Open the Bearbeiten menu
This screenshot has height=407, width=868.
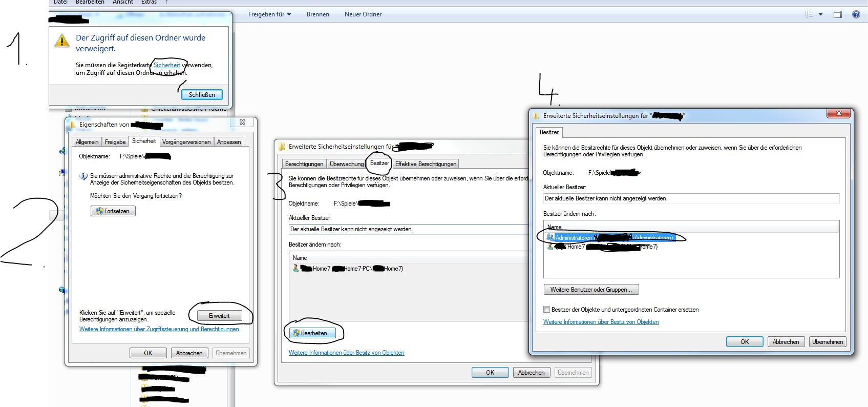pos(90,2)
